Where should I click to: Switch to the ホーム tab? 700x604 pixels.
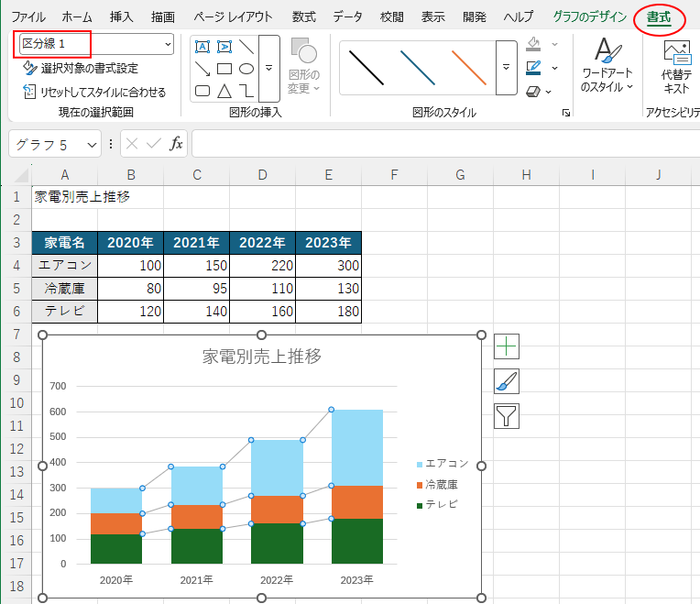[77, 17]
